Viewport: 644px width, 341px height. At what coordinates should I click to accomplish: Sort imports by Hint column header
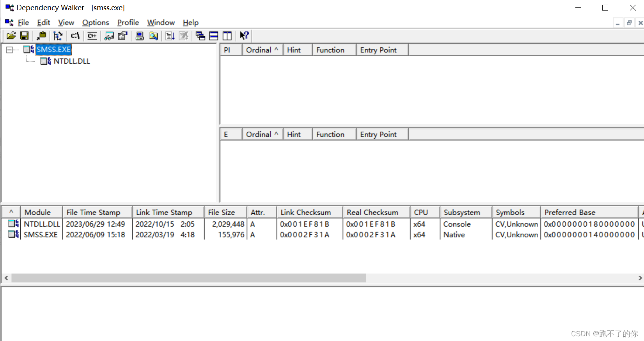tap(297, 50)
